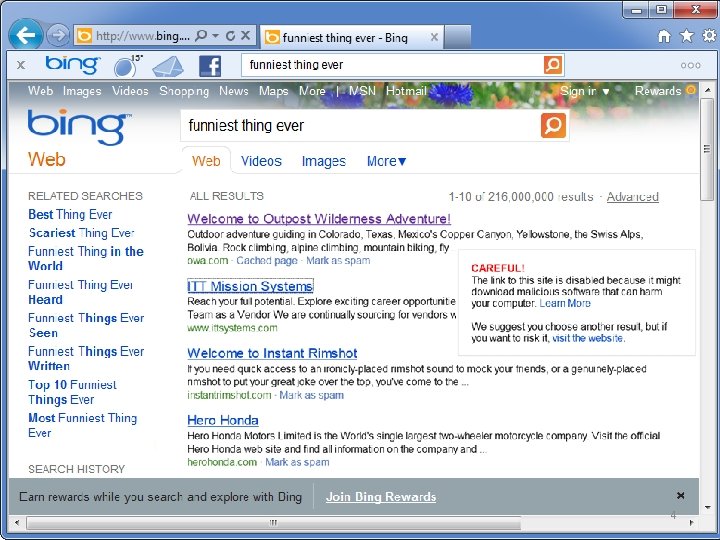Click the orange toolbar search button
The height and width of the screenshot is (540, 720).
coord(553,65)
